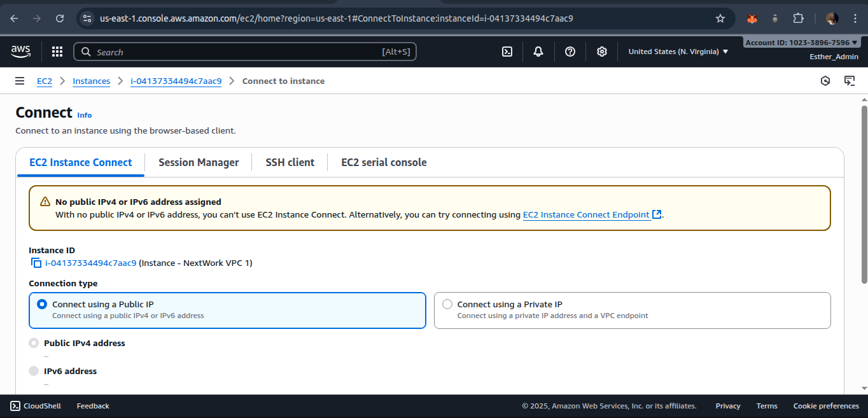Image resolution: width=868 pixels, height=418 pixels.
Task: Open site information icon in address bar
Action: click(88, 18)
